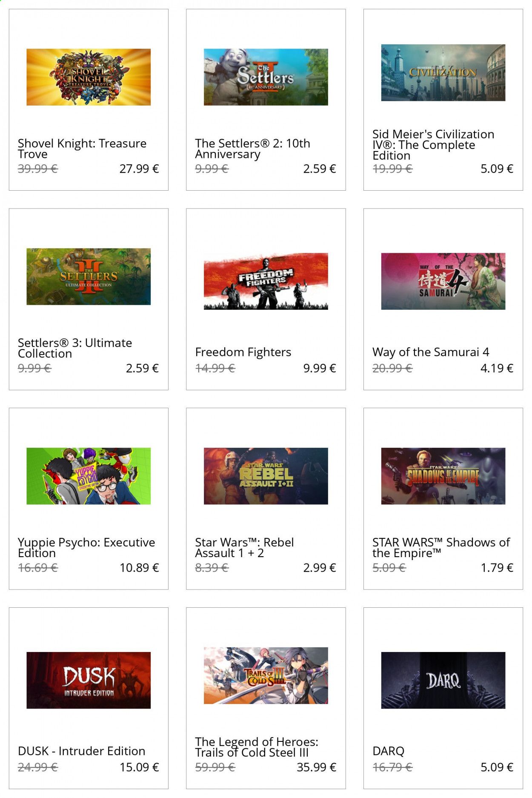Select the Freedom Fighters banner image
The width and height of the screenshot is (532, 798).
click(x=266, y=281)
